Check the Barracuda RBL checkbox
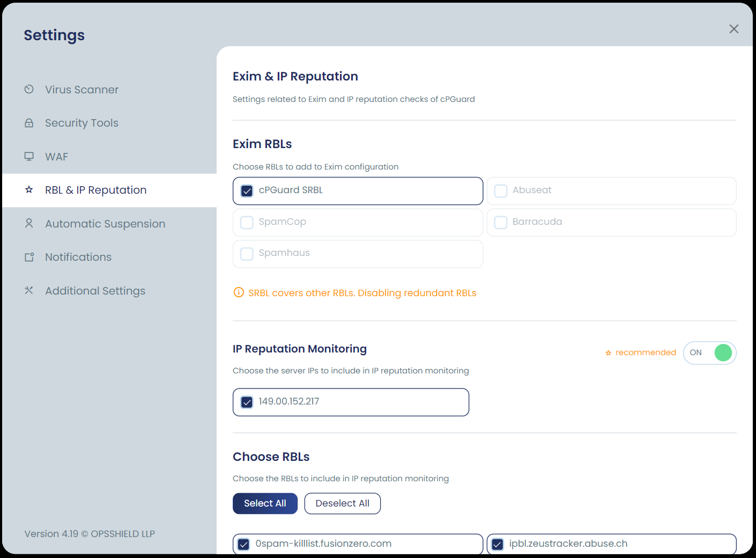This screenshot has width=756, height=558. 501,222
